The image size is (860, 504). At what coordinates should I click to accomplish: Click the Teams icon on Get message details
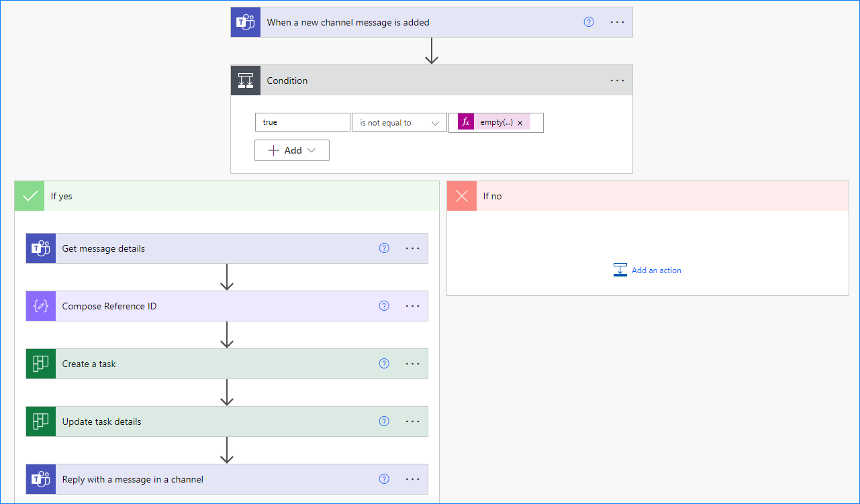click(x=40, y=248)
